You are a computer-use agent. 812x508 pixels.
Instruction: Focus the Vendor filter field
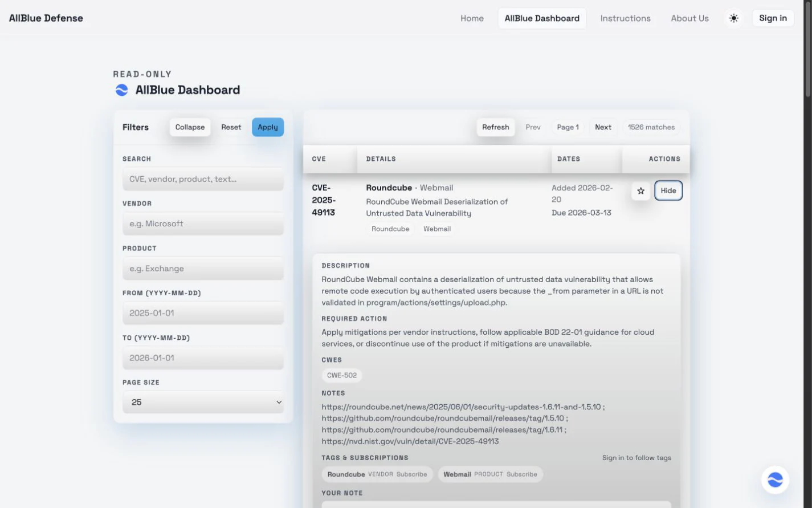203,223
